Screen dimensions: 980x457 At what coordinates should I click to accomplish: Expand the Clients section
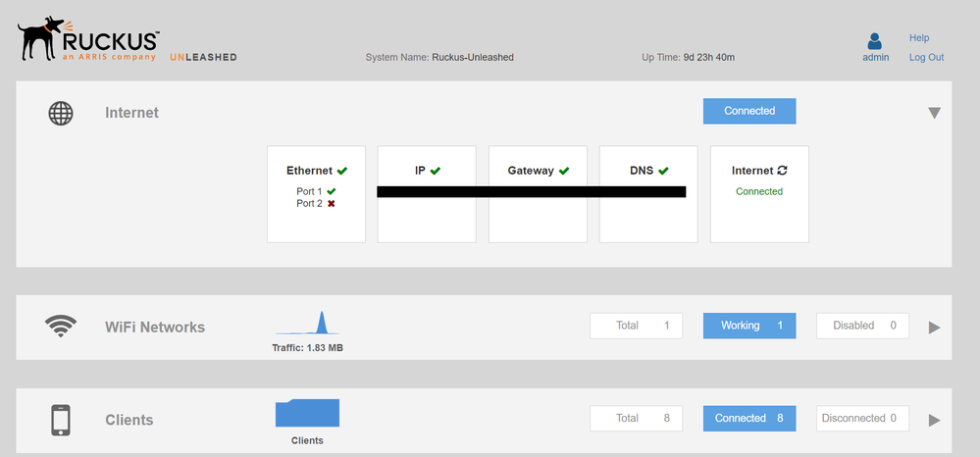coord(934,420)
